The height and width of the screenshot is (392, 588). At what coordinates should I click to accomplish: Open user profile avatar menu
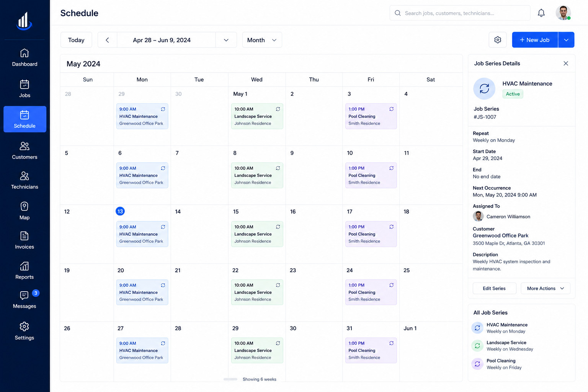563,13
